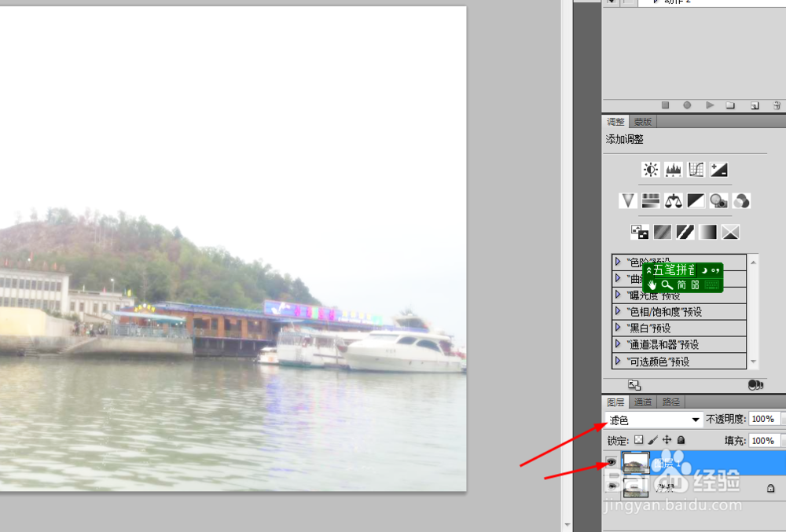The image size is (786, 532).
Task: Click the 背景 layer lock icon
Action: click(x=770, y=488)
